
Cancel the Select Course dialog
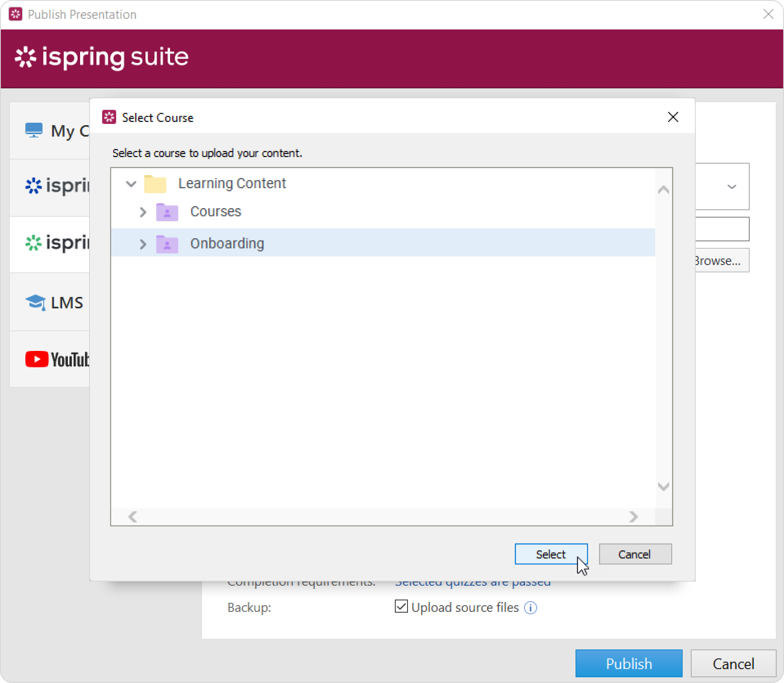click(x=635, y=554)
